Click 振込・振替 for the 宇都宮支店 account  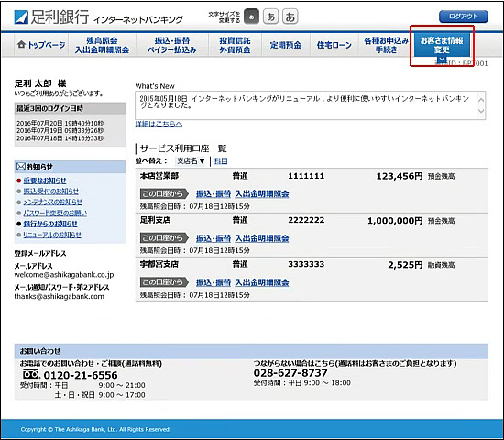pyautogui.click(x=214, y=282)
